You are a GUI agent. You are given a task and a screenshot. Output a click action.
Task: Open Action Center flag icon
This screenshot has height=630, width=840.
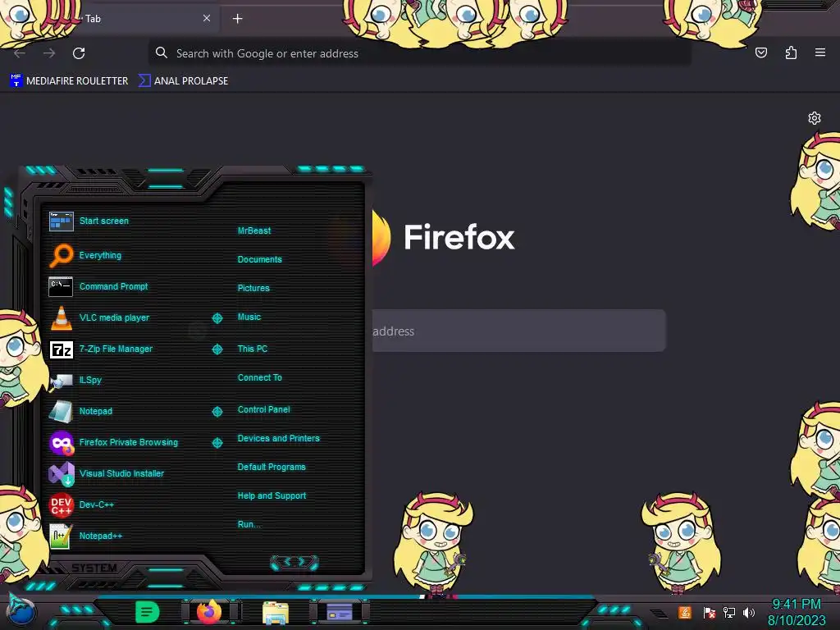point(710,612)
